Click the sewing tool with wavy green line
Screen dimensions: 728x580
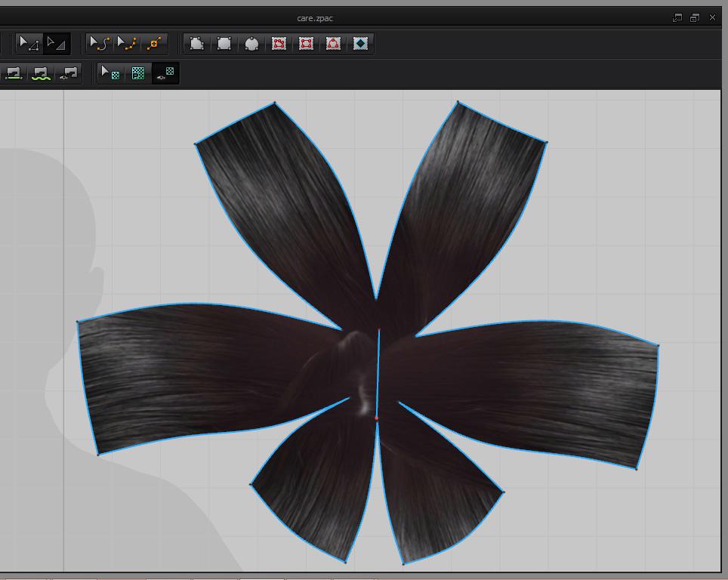point(41,73)
